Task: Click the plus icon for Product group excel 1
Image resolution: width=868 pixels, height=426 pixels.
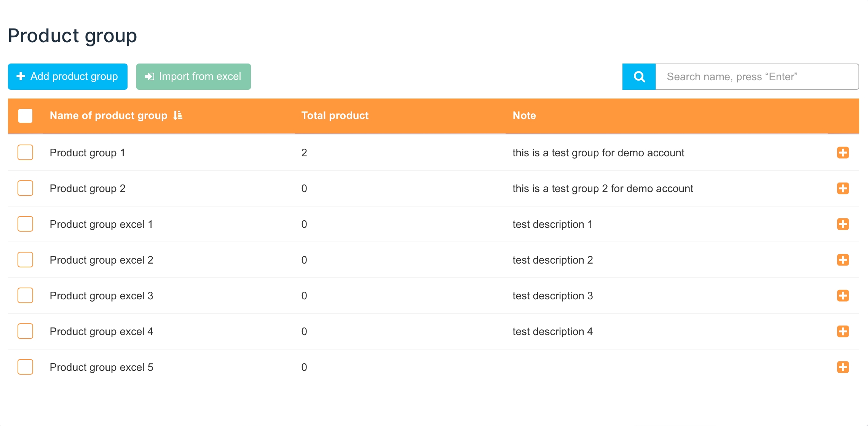Action: [842, 224]
